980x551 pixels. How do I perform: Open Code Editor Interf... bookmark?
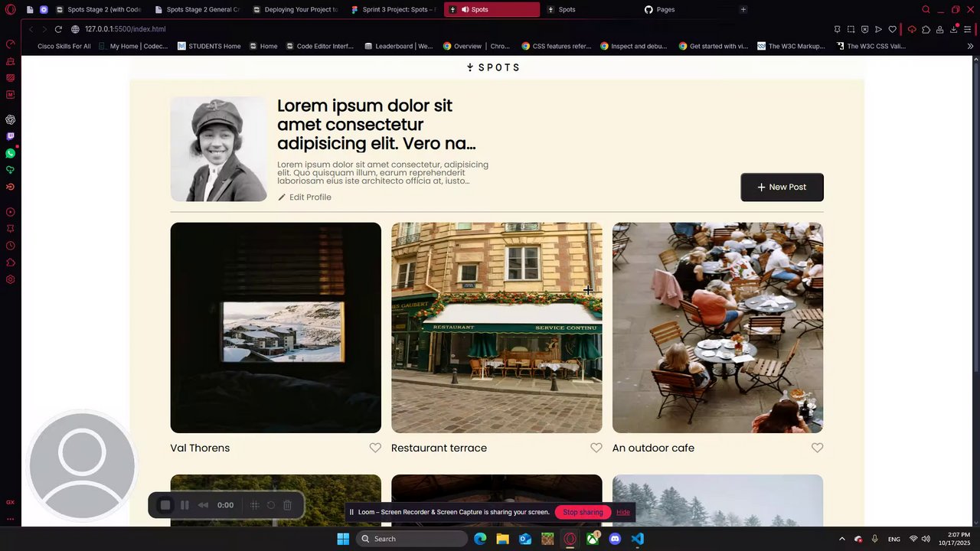tap(320, 46)
